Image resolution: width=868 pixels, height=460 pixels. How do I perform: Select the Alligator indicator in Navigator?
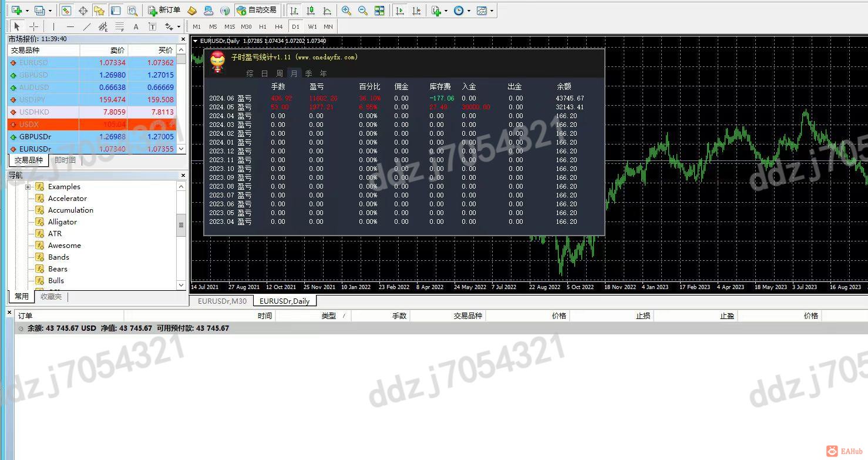[x=62, y=222]
